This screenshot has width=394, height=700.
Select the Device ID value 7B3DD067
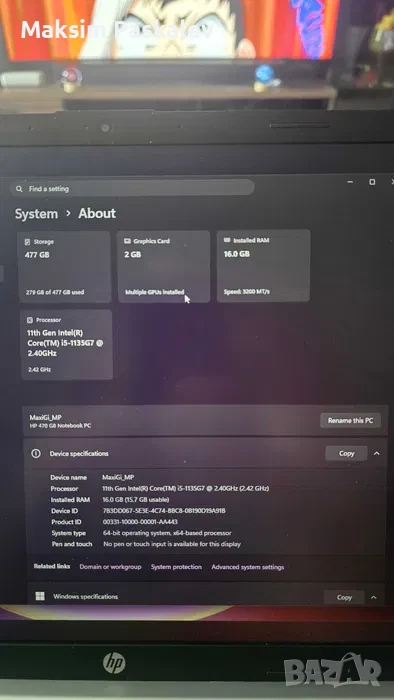click(164, 511)
